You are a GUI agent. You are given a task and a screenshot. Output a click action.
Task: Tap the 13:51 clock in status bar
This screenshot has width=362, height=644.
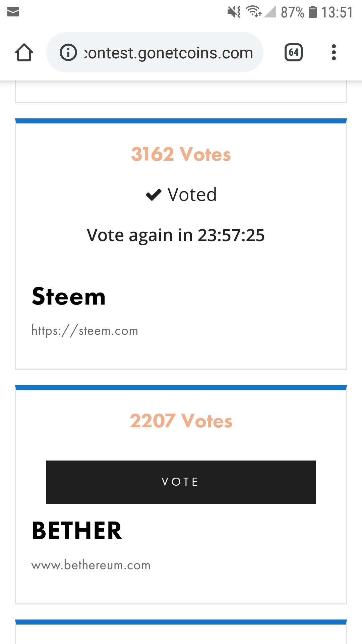[x=337, y=12]
